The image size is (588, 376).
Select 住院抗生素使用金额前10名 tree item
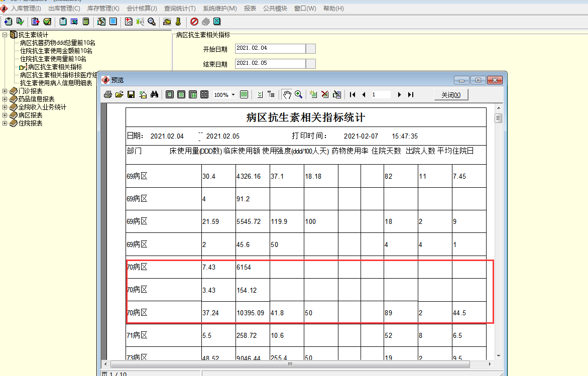click(x=56, y=51)
